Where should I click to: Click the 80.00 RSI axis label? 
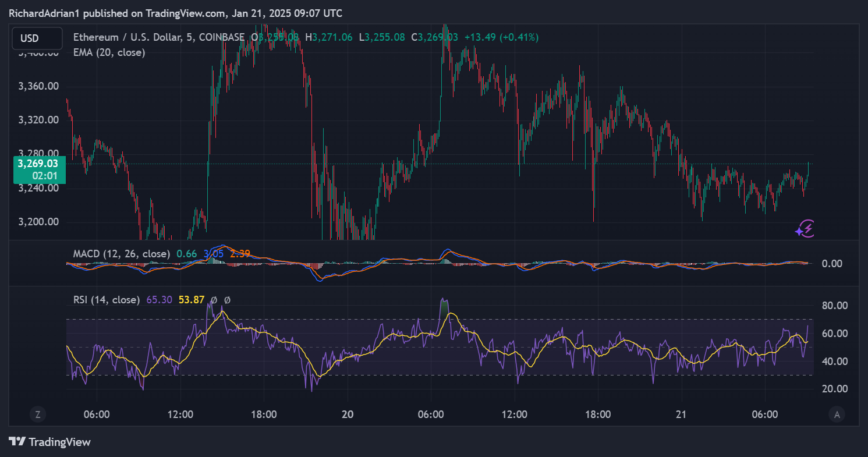click(x=835, y=305)
